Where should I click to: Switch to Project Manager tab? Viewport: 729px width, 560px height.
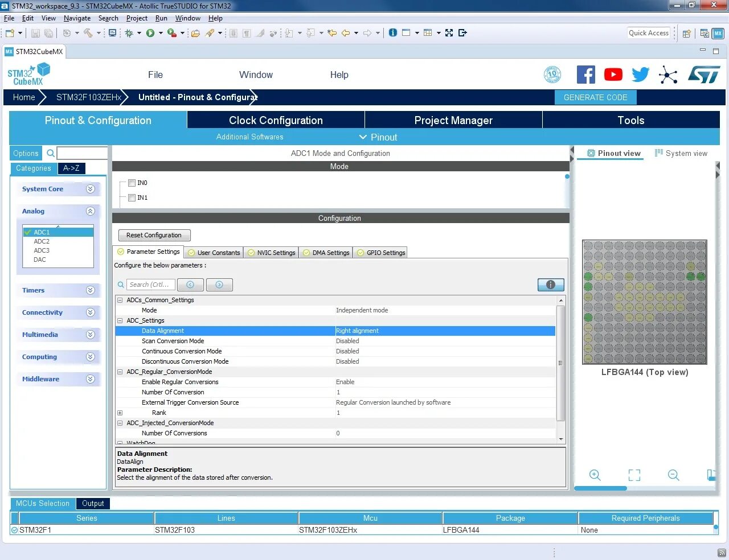[x=453, y=120]
